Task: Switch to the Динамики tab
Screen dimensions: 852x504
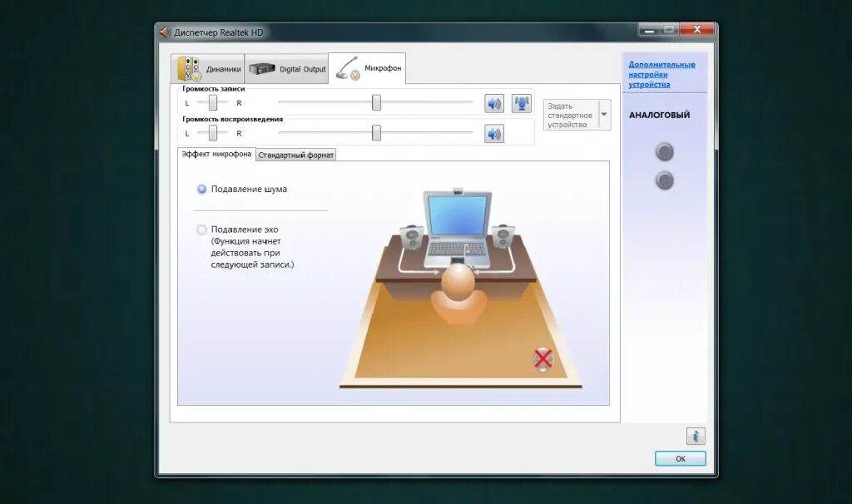Action: 207,69
